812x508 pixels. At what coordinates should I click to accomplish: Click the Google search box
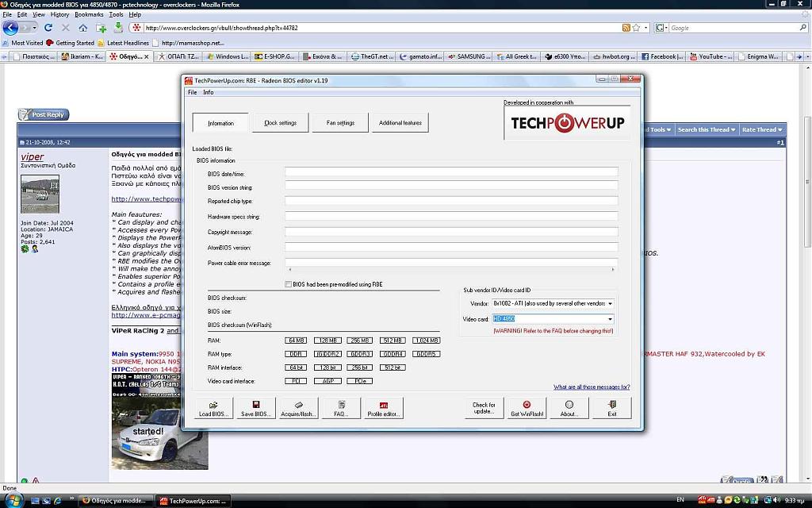tap(733, 28)
